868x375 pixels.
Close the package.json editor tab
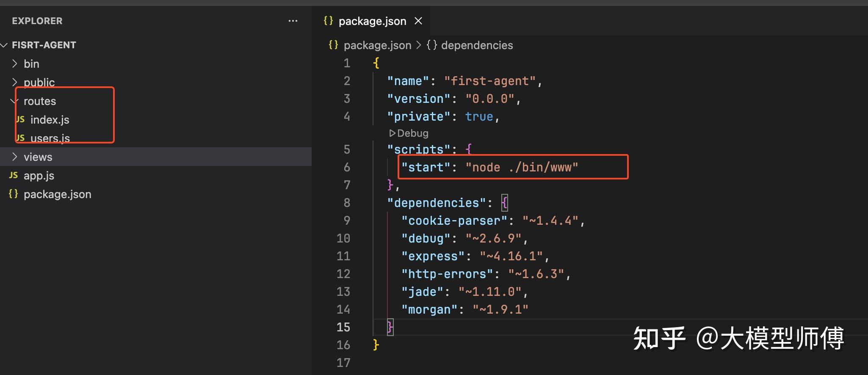click(x=418, y=21)
